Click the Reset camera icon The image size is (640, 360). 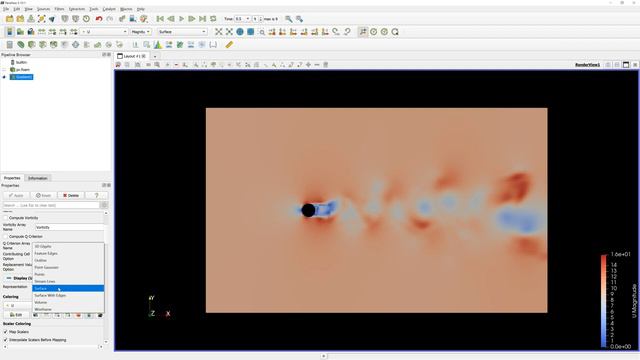(219, 32)
